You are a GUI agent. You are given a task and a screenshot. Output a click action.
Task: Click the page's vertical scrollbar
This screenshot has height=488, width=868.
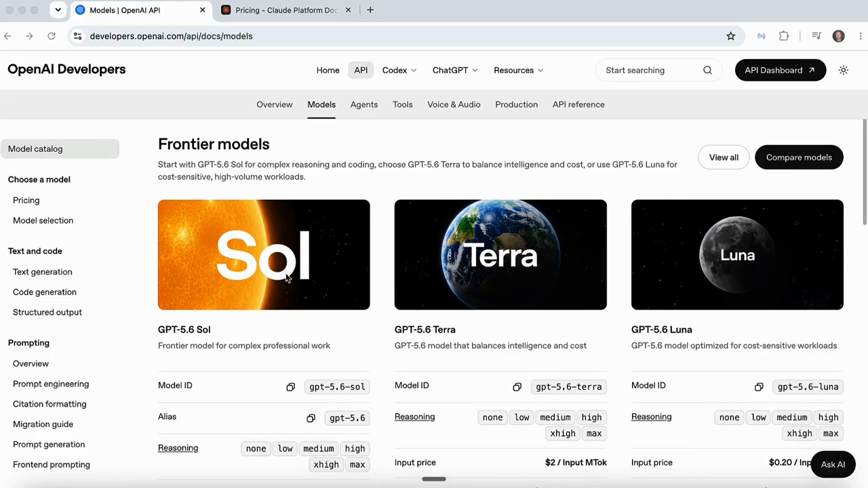[865, 172]
